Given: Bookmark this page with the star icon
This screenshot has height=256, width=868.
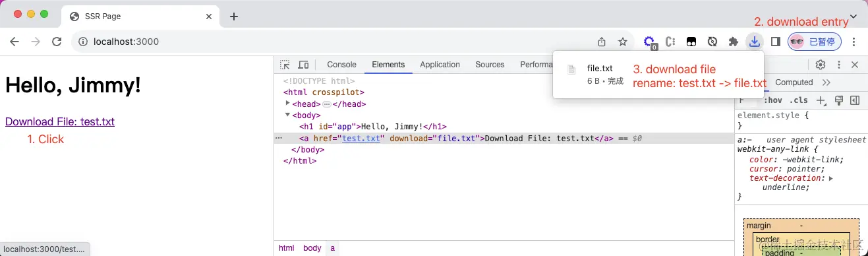Looking at the screenshot, I should point(622,42).
